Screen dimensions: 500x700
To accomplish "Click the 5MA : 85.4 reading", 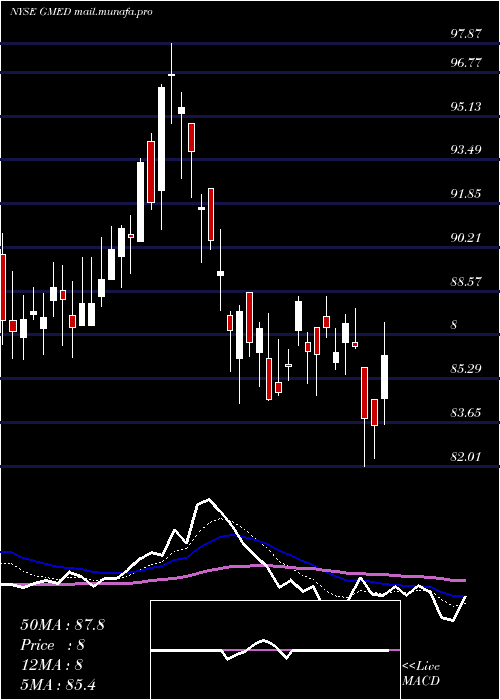I will coord(58,684).
